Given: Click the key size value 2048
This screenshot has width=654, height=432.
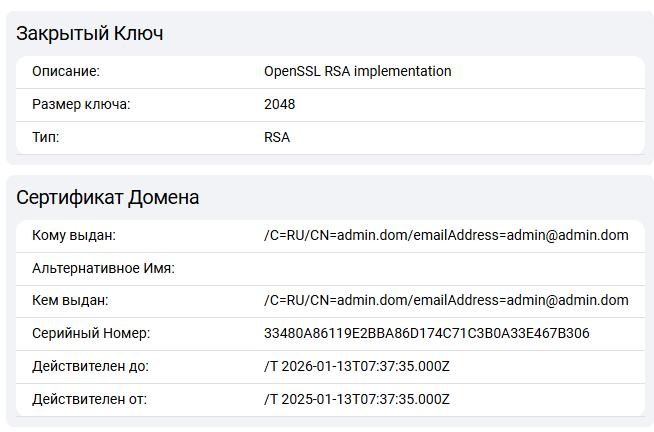Looking at the screenshot, I should [x=279, y=105].
